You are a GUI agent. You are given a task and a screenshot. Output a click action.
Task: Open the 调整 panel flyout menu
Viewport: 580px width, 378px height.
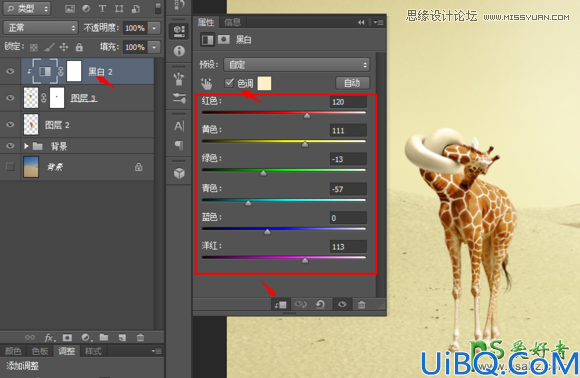coord(156,351)
